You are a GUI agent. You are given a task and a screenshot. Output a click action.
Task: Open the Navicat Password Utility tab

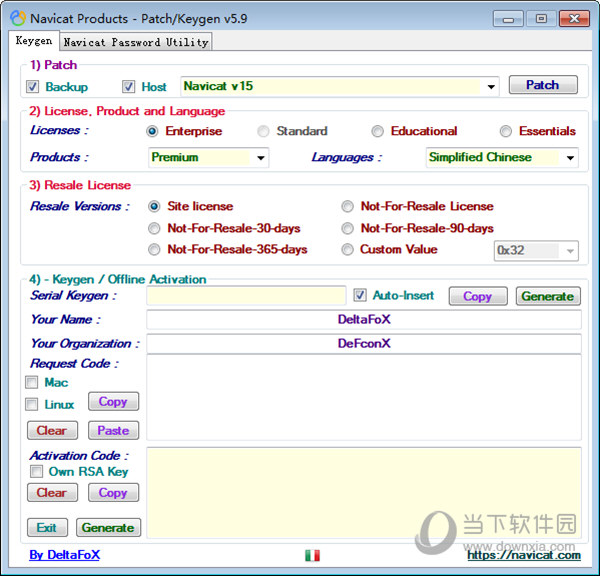pos(136,42)
